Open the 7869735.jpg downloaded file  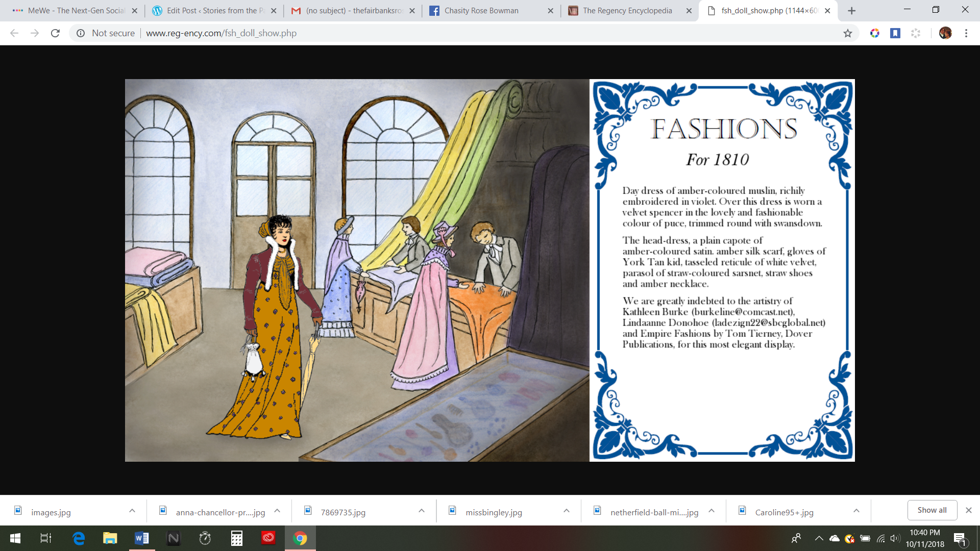coord(343,512)
